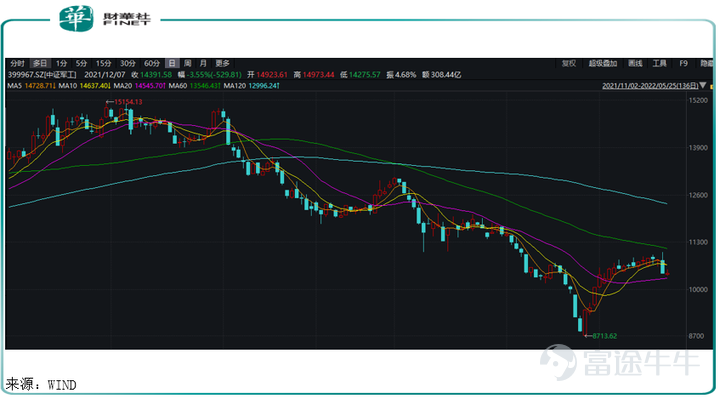Screen dimensions: 720x399
Task: Switch chart to 60分 interval
Action: tap(152, 63)
